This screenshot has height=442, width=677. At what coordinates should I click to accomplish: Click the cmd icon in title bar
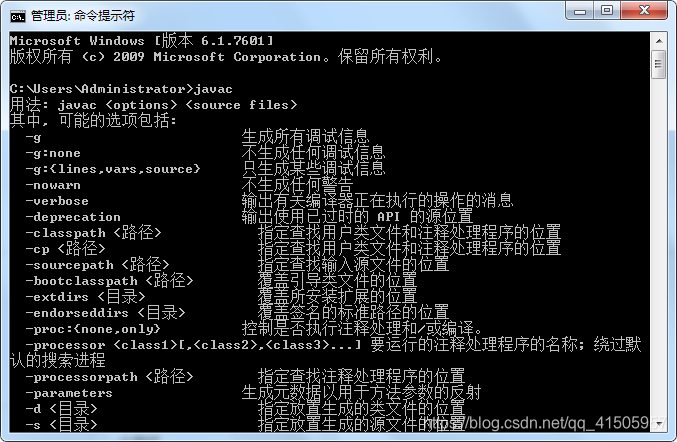[18, 16]
